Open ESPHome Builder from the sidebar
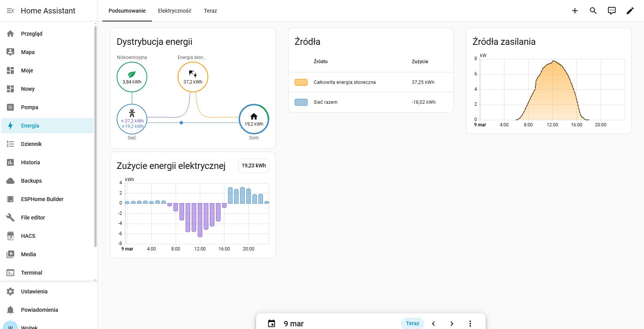The height and width of the screenshot is (329, 644). (x=42, y=199)
